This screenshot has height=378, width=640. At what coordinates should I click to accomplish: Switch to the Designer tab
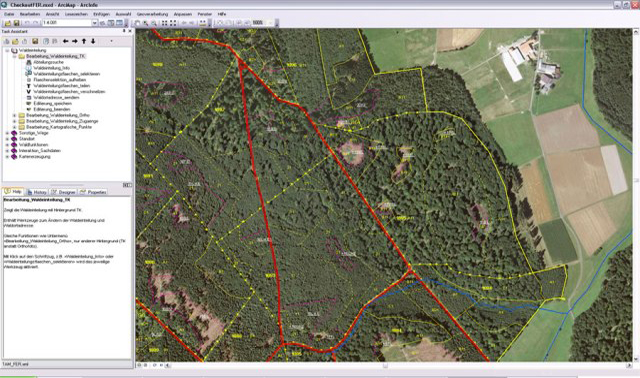64,192
